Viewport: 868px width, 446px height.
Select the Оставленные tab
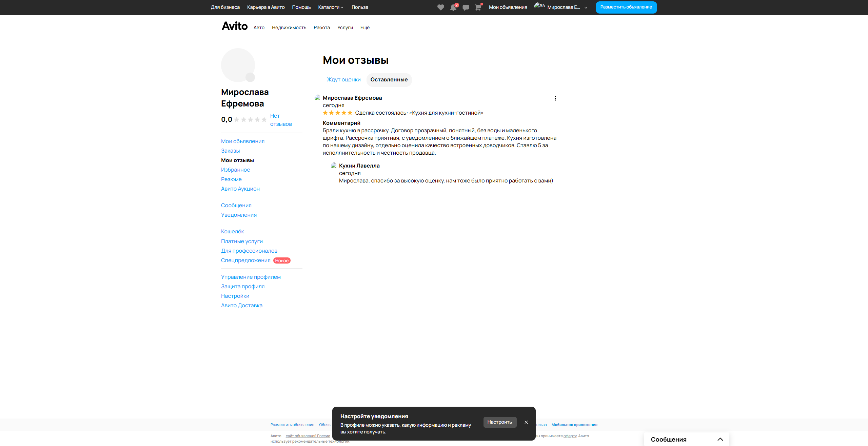(389, 80)
